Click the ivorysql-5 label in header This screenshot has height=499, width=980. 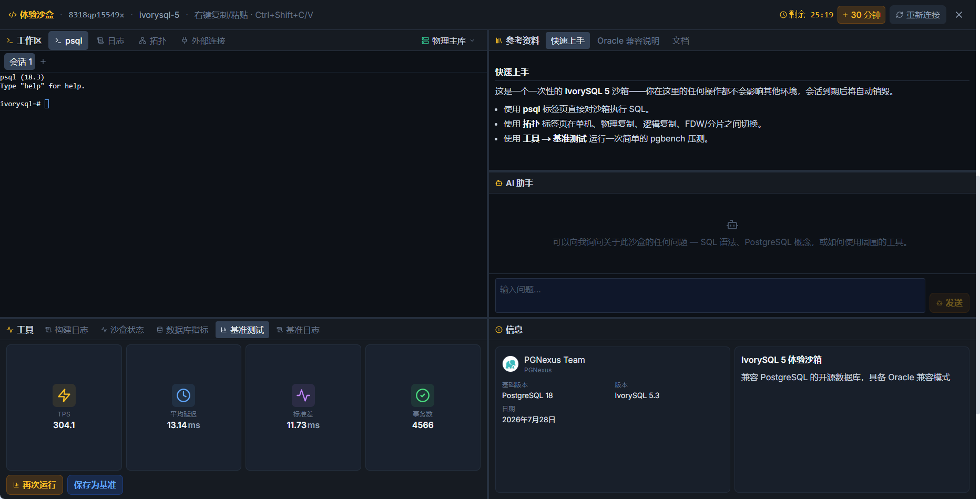159,15
